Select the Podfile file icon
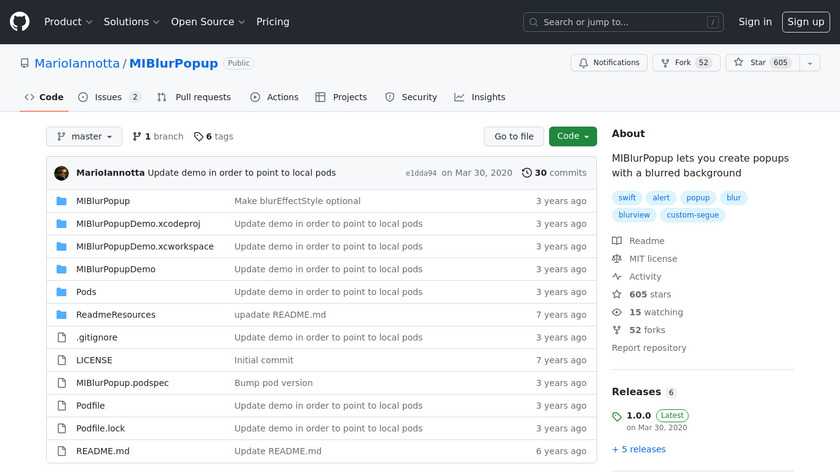 point(62,406)
